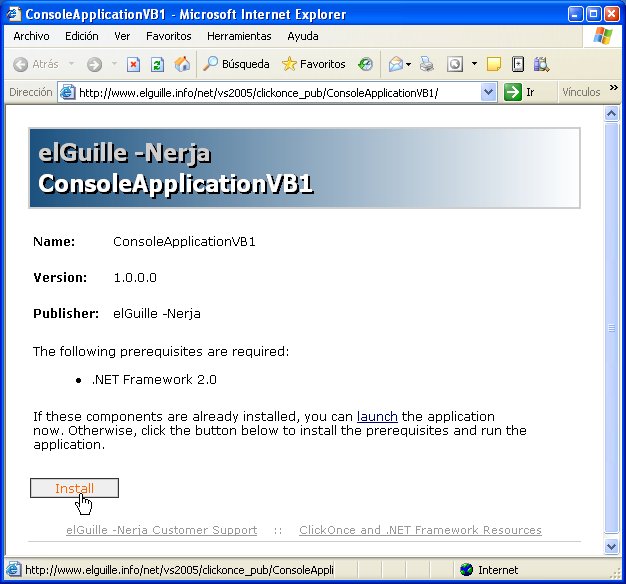
Task: Click the page icon in address bar
Action: click(68, 93)
